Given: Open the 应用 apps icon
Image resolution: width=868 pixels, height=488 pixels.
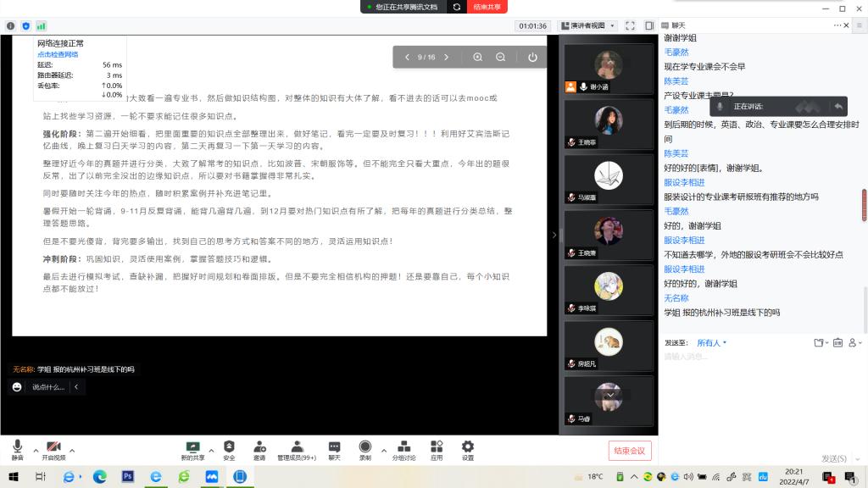Looking at the screenshot, I should coord(437,449).
